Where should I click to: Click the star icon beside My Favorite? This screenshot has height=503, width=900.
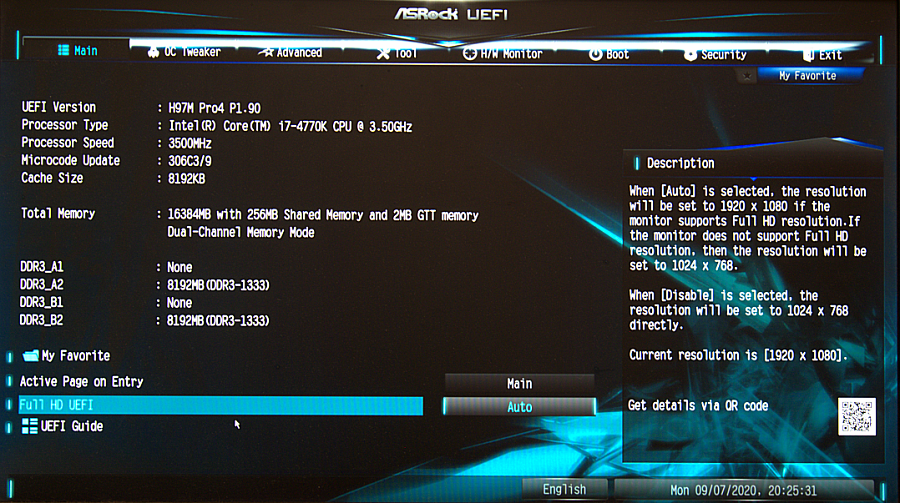(747, 76)
